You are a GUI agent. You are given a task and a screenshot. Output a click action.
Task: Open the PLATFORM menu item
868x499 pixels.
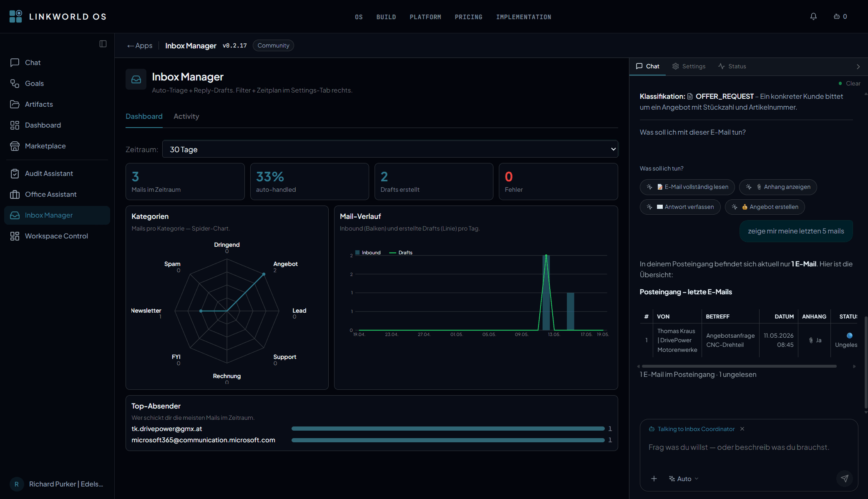tap(425, 17)
